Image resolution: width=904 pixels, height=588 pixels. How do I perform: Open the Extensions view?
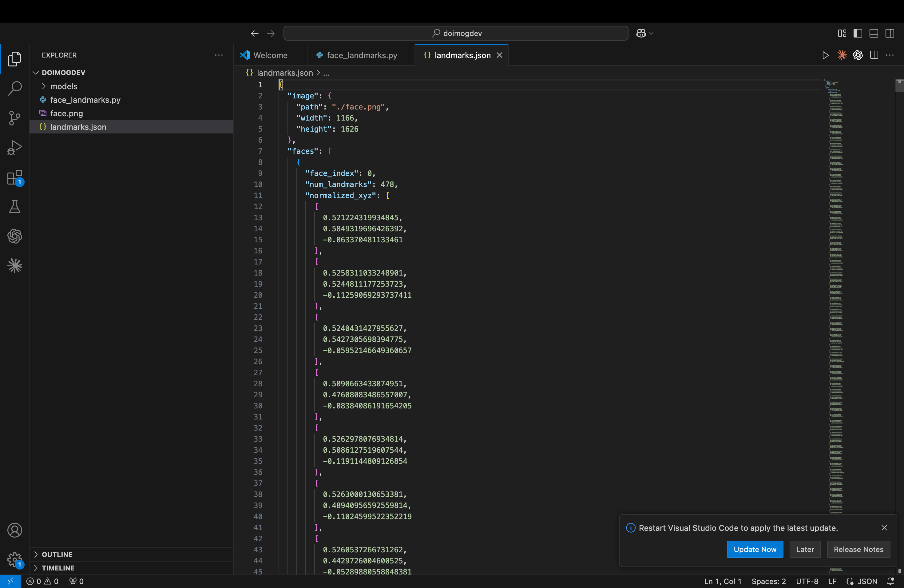[x=14, y=177]
